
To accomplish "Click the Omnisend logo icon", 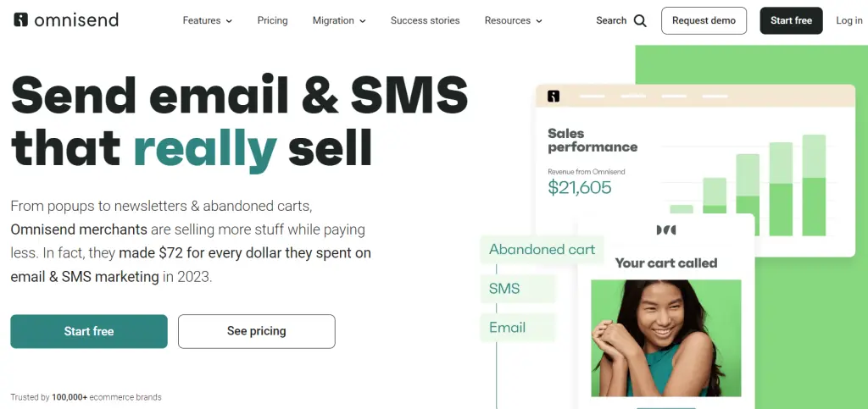I will tap(21, 20).
